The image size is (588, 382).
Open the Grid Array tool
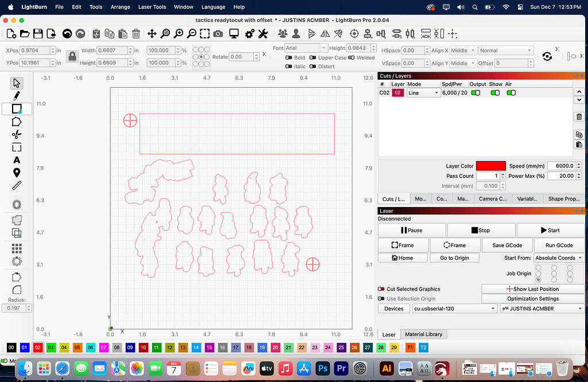click(17, 248)
